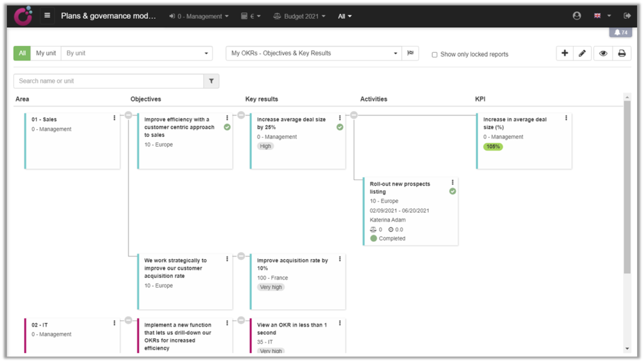Click the 105% KPI badge
Viewport: 644px width, 362px height.
[493, 147]
